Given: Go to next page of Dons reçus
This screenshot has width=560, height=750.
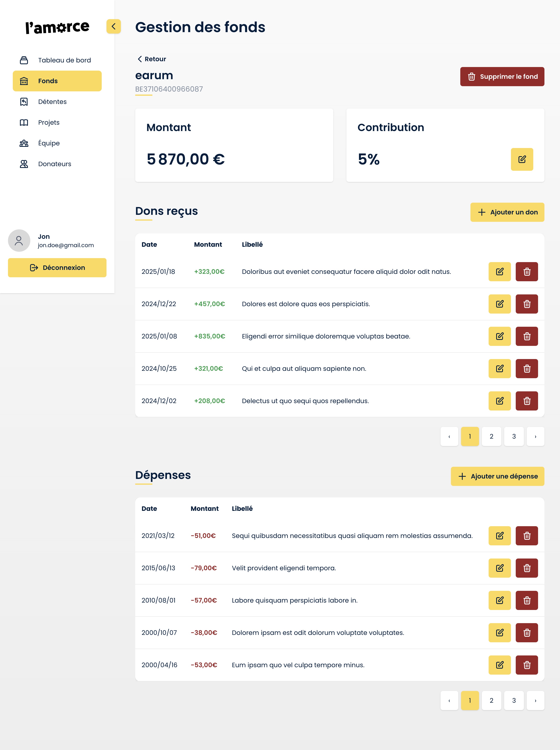Looking at the screenshot, I should click(535, 437).
